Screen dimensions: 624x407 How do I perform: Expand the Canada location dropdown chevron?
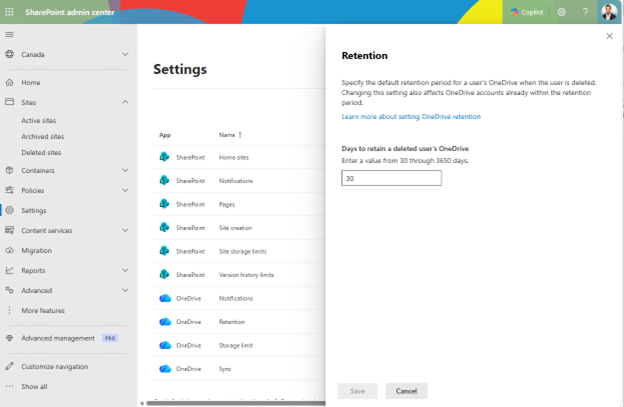125,54
